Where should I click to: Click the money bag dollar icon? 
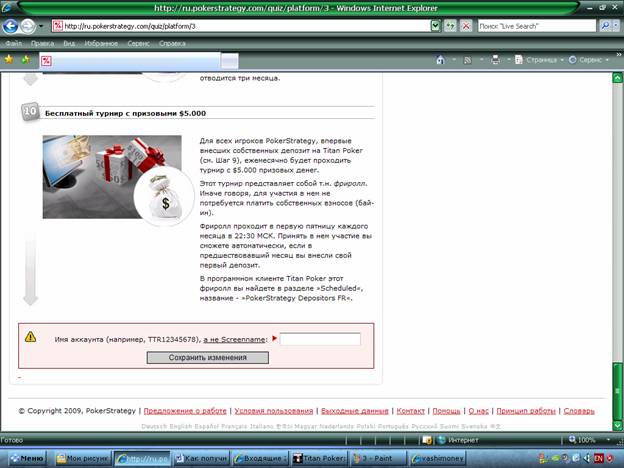pos(164,197)
